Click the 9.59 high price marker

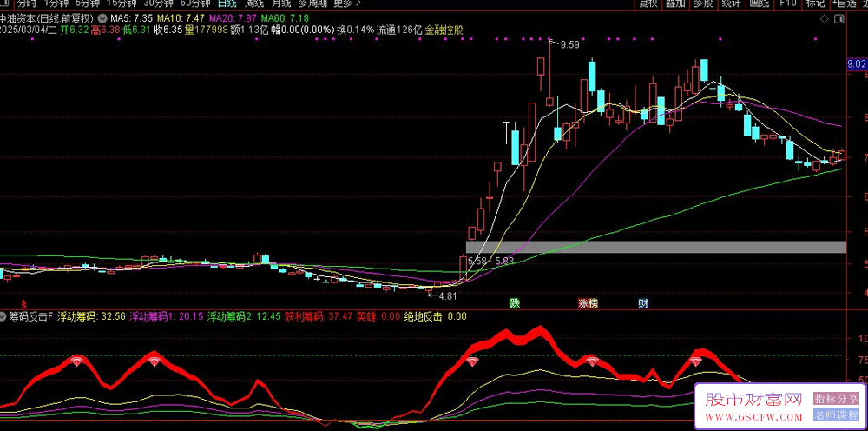pyautogui.click(x=569, y=45)
